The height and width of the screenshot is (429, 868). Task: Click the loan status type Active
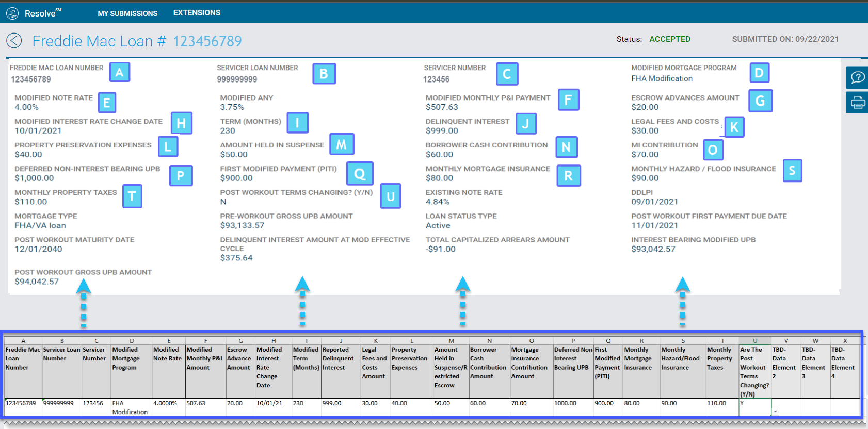(x=438, y=226)
